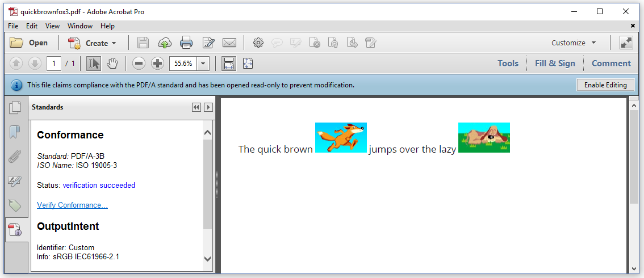This screenshot has height=278, width=644.
Task: Click the sticky note comment icon
Action: [277, 43]
